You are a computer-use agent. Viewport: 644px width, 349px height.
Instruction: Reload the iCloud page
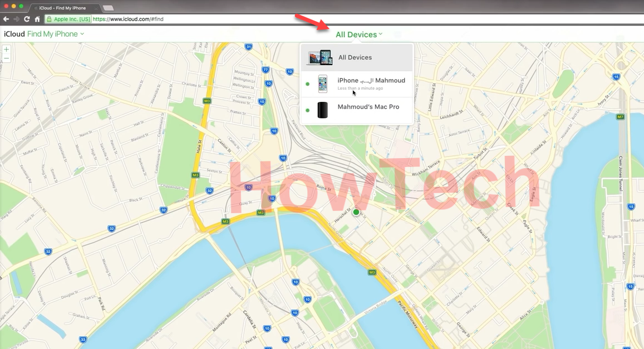click(x=27, y=19)
